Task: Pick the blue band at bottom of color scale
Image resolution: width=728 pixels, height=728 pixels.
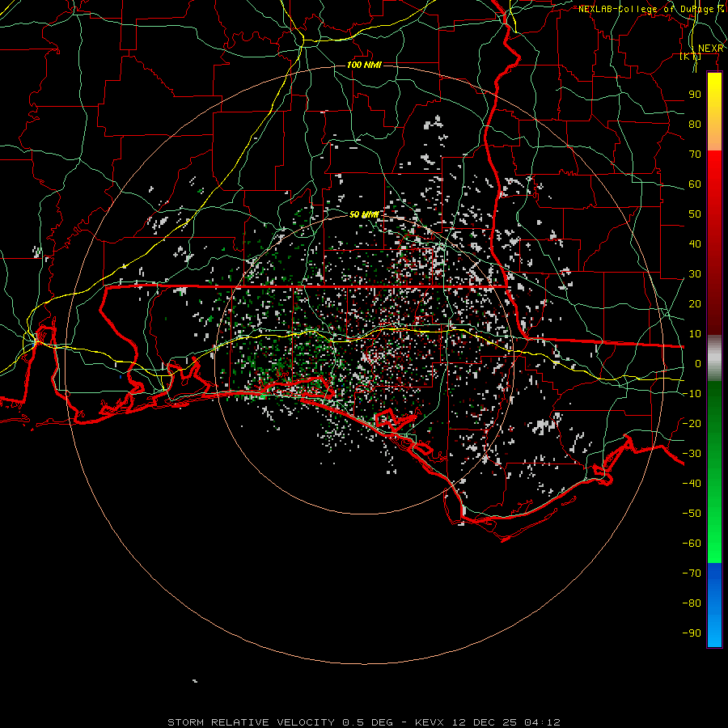Action: (714, 604)
